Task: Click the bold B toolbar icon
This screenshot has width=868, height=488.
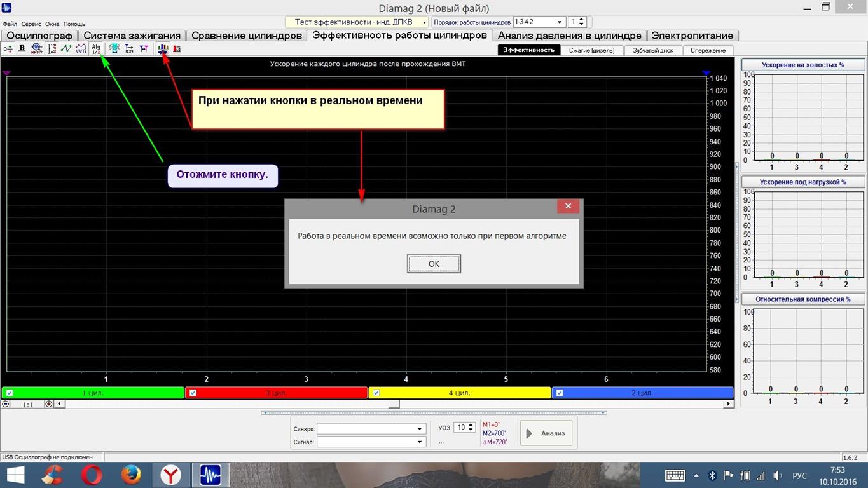Action: [x=22, y=49]
